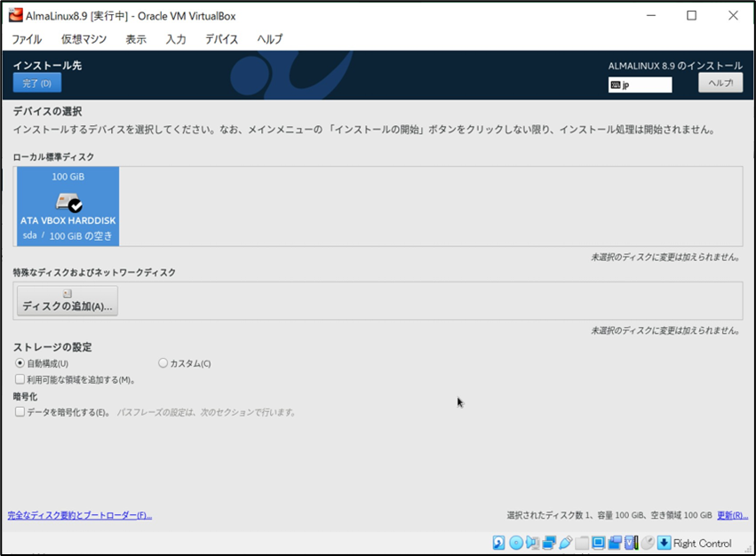Click the ALMALINUX 8.9 のインストール text

tap(675, 66)
